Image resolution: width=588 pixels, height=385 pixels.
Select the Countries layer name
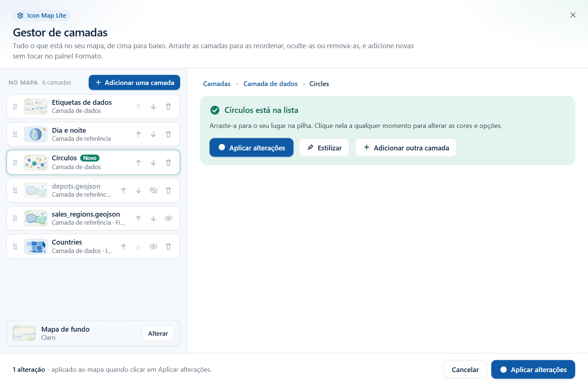point(67,242)
